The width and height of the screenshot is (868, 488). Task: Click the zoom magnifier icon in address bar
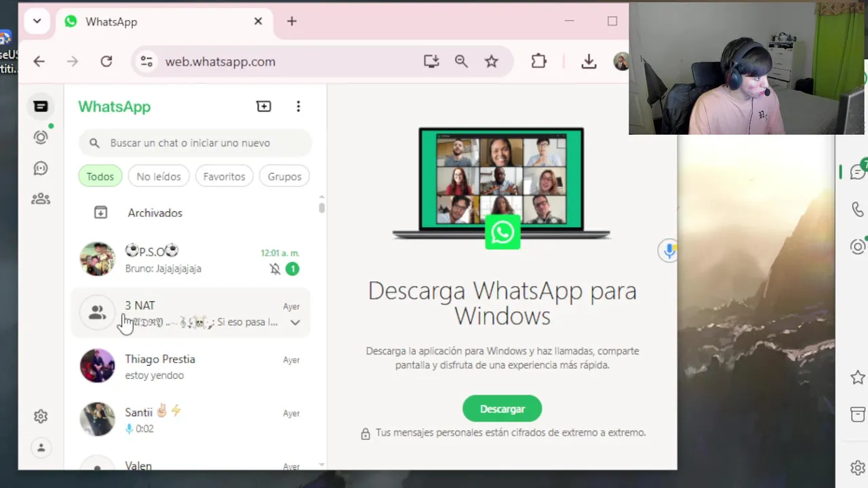(461, 62)
